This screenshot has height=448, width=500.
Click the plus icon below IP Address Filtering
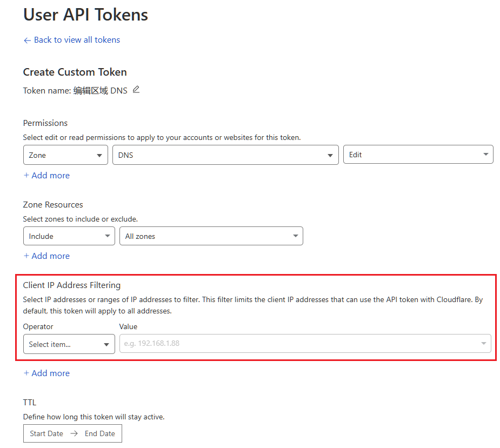[x=26, y=373]
